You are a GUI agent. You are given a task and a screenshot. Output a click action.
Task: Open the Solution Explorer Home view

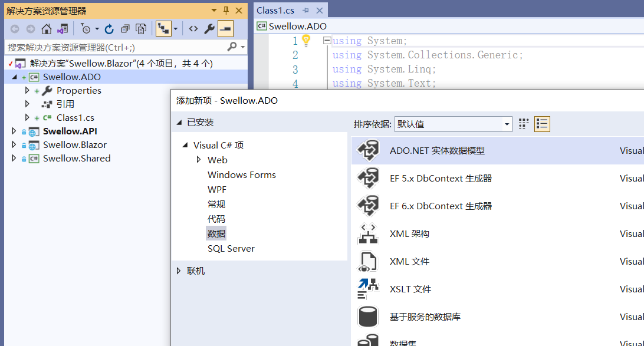pos(47,28)
